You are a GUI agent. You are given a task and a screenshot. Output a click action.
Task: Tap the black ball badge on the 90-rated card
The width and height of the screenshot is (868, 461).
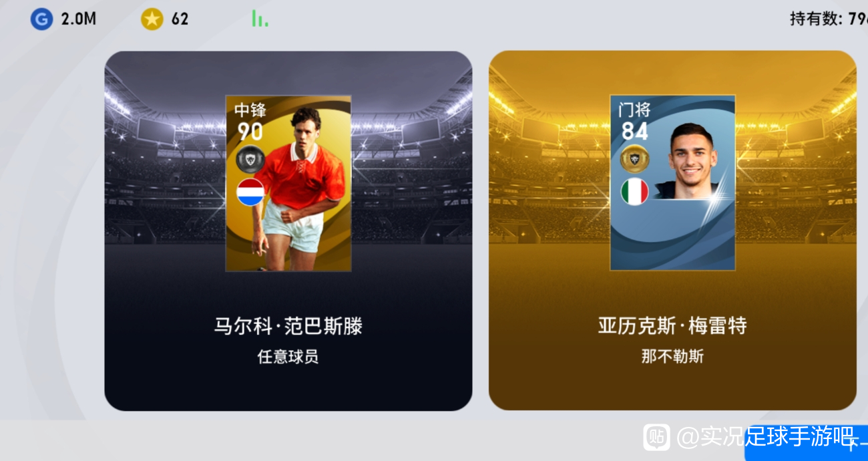pyautogui.click(x=250, y=159)
